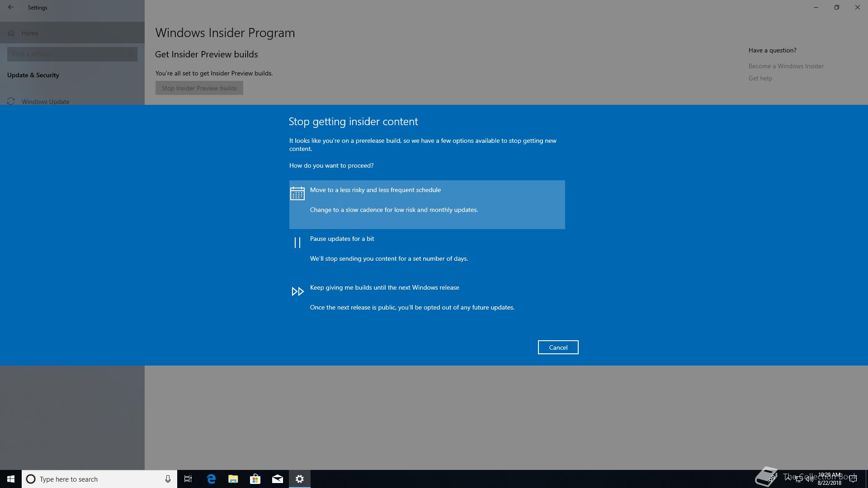This screenshot has height=488, width=868.
Task: Choose 'Move to a less risky and less frequent schedule'
Action: tap(427, 205)
